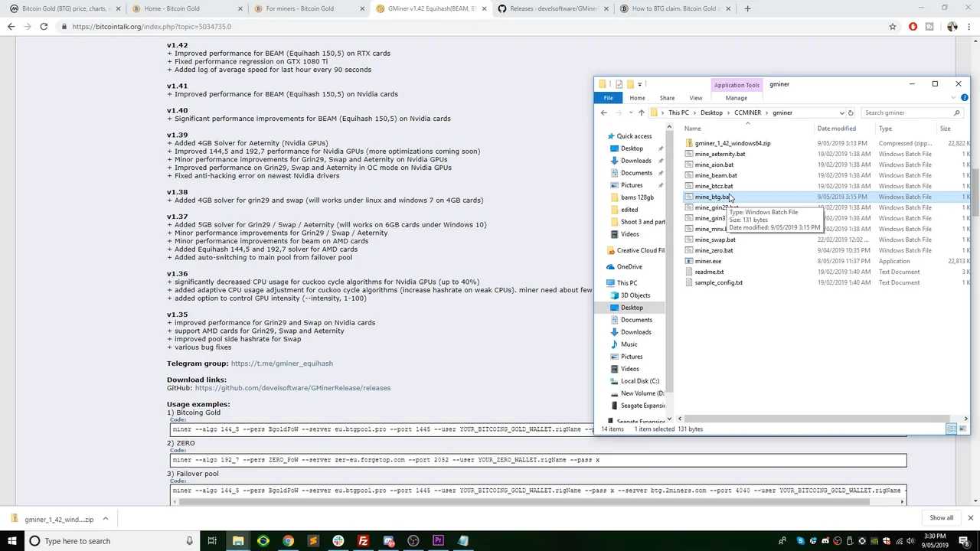Open the gminer zip download options arrow
980x551 pixels.
(x=106, y=519)
